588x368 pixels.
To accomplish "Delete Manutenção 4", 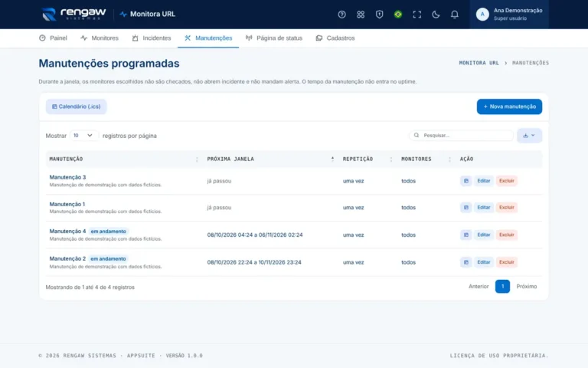I will (507, 235).
